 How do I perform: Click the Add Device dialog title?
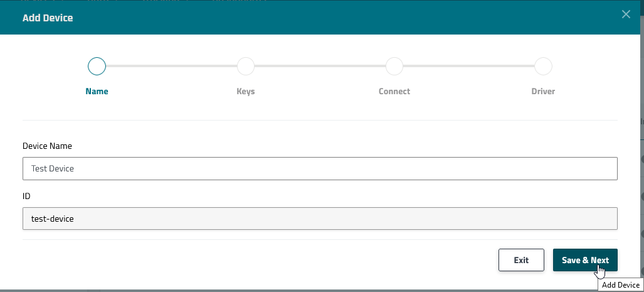48,18
